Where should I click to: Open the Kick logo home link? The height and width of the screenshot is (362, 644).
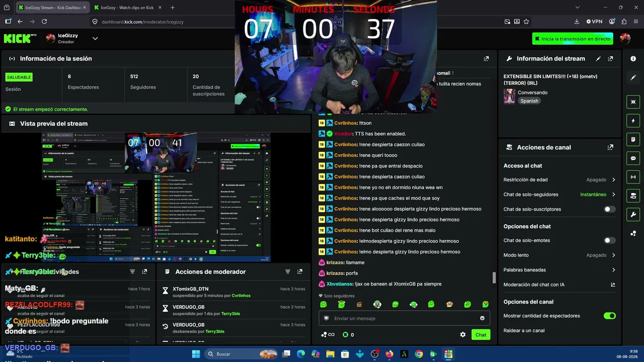point(20,39)
